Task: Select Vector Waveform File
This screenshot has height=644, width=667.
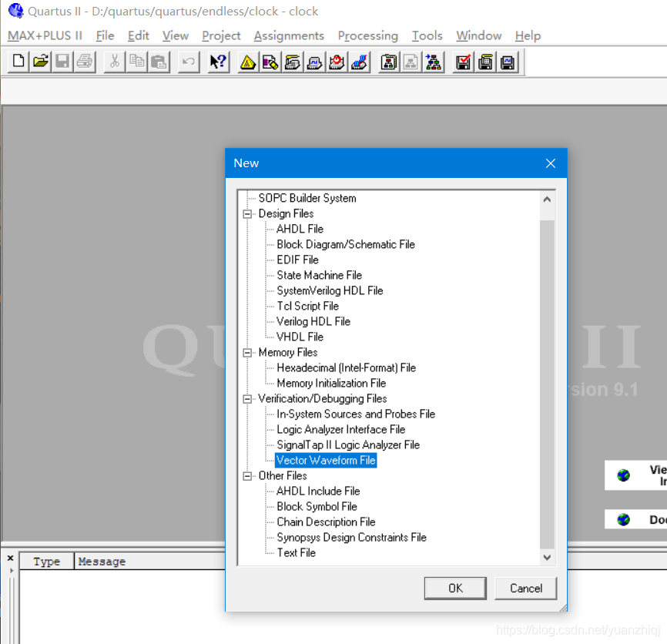Action: pos(326,460)
